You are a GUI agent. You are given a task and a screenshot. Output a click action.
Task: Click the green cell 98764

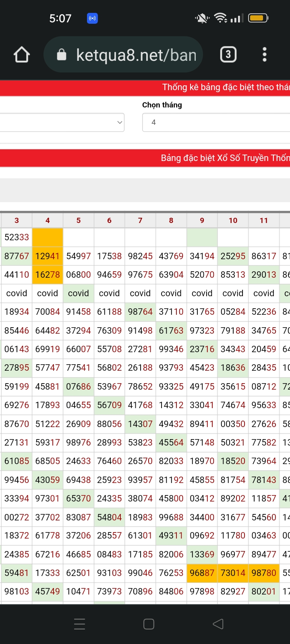(x=140, y=312)
